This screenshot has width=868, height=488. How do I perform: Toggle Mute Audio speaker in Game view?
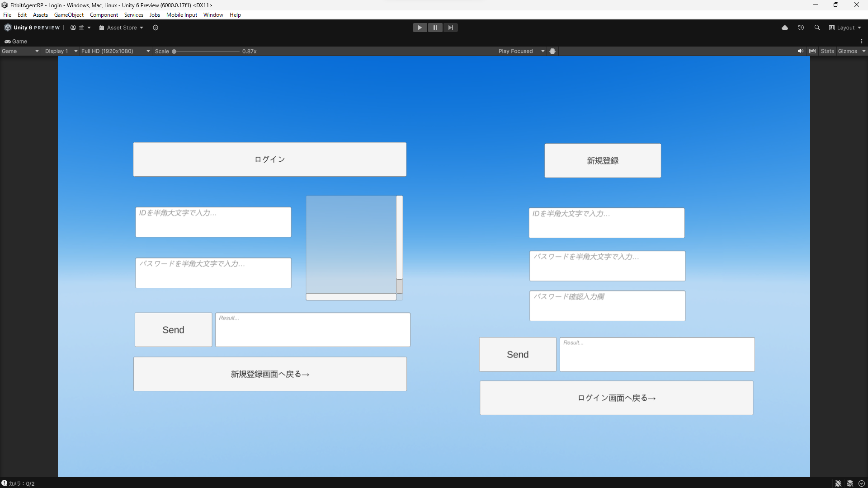click(x=801, y=51)
